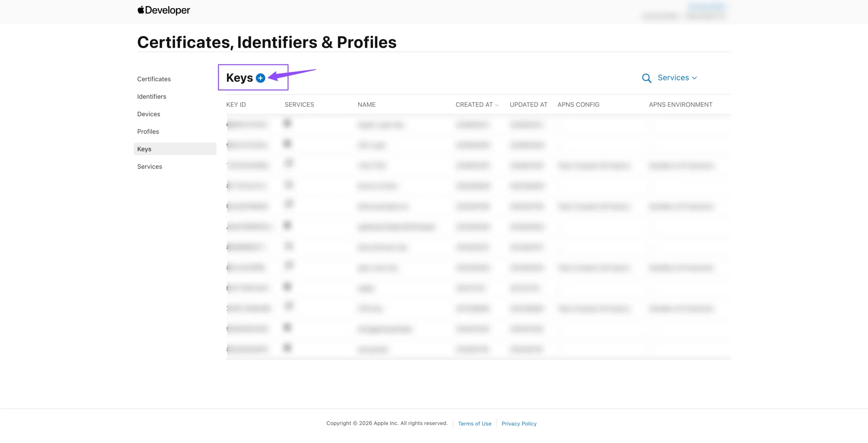
Task: Click the Apple Developer logo
Action: (163, 10)
